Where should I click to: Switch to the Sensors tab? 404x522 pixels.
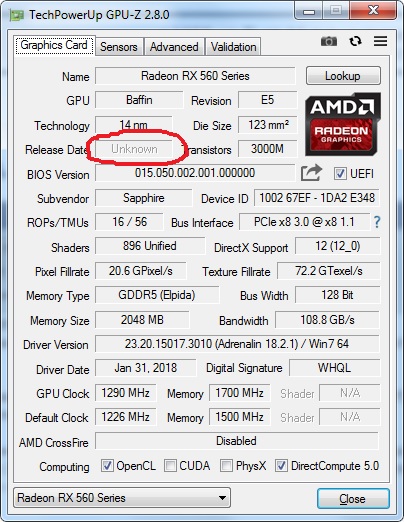119,47
